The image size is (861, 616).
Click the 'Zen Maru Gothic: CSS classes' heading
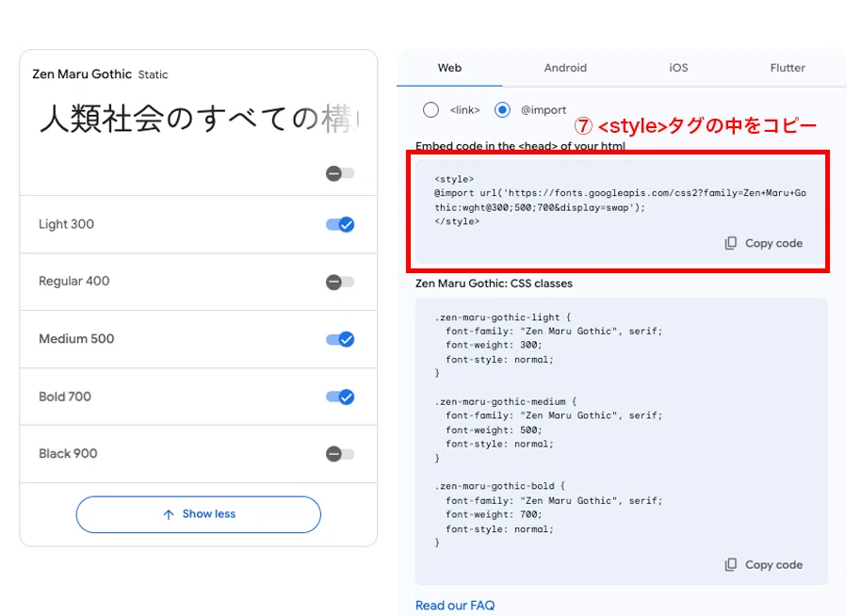click(x=494, y=284)
